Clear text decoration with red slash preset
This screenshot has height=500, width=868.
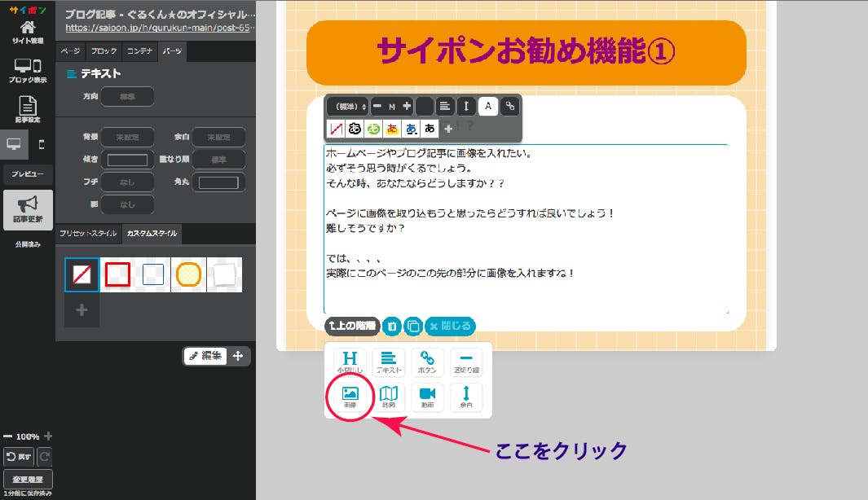point(336,129)
